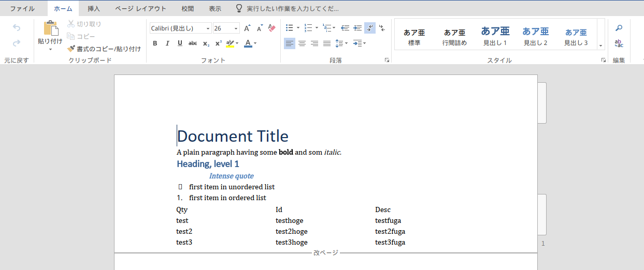The width and height of the screenshot is (644, 270).
Task: Switch to the ホーム tab
Action: pos(63,9)
